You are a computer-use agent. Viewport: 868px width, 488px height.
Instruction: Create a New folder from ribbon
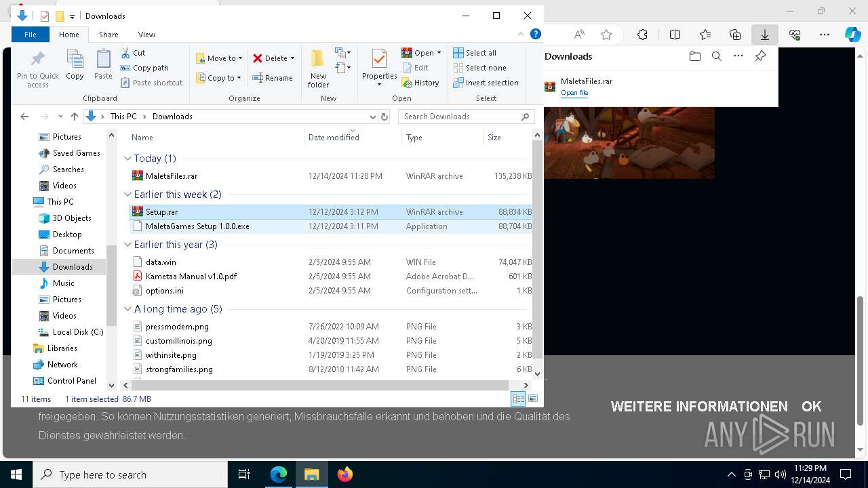coord(318,69)
